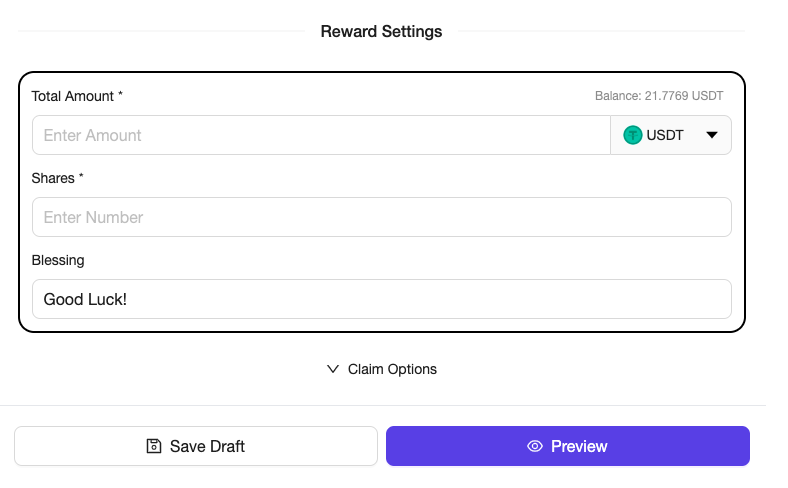The image size is (788, 488).
Task: Click the asterisk next to Shares
Action: [82, 177]
